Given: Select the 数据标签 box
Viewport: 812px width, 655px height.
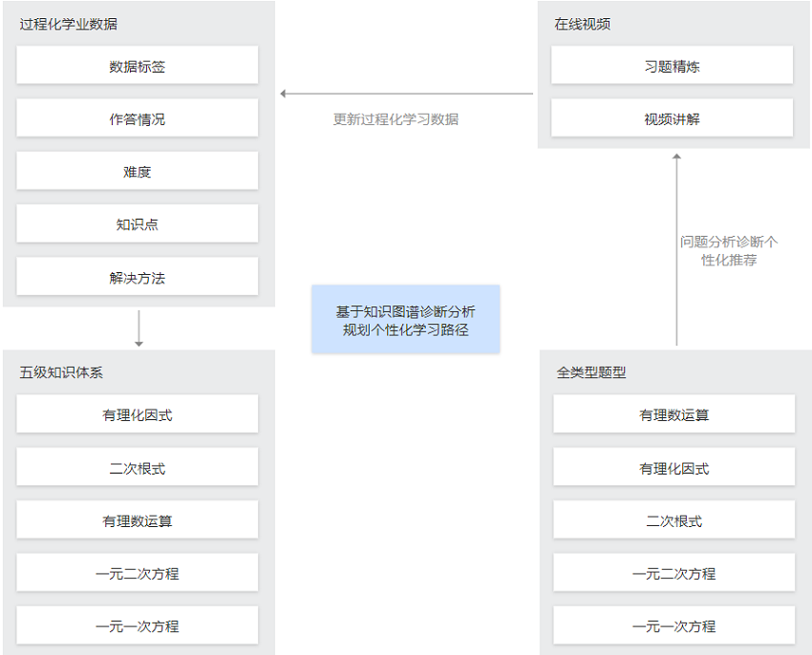Looking at the screenshot, I should pyautogui.click(x=138, y=65).
